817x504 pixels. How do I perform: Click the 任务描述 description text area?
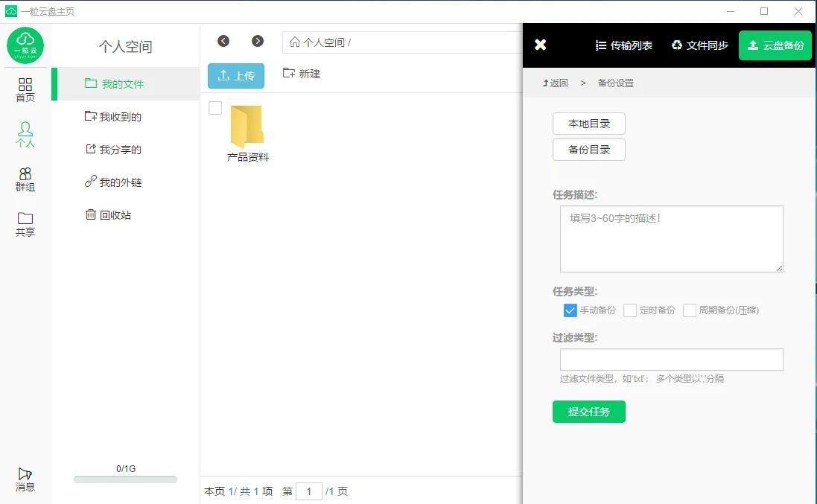click(x=672, y=239)
